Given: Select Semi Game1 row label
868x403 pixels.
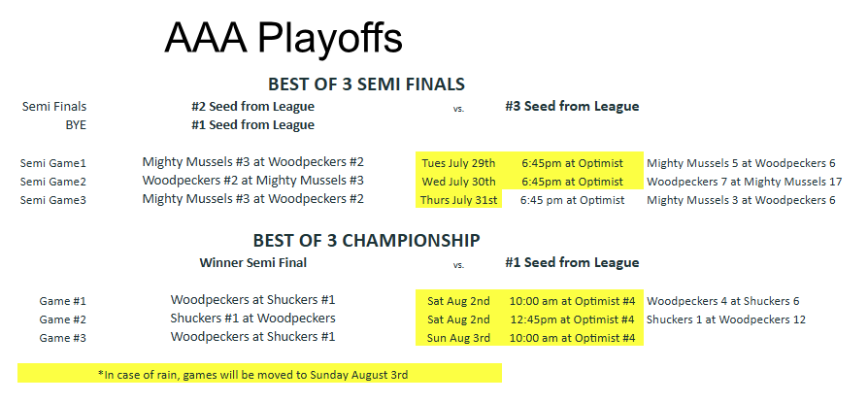Looking at the screenshot, I should [53, 163].
